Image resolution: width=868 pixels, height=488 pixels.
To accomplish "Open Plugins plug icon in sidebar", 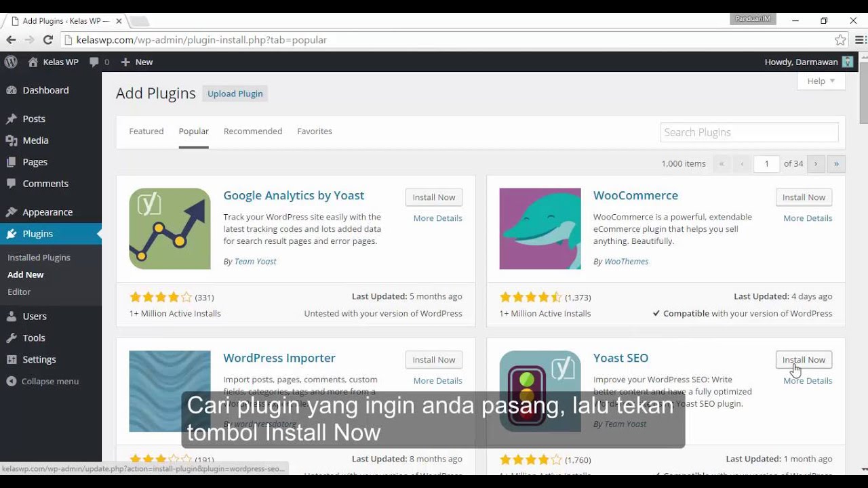I will [x=11, y=234].
